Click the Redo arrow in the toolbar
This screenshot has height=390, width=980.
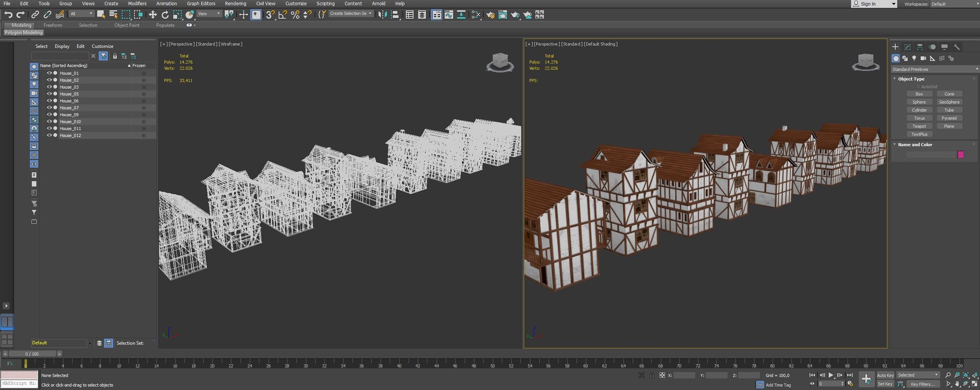click(20, 15)
